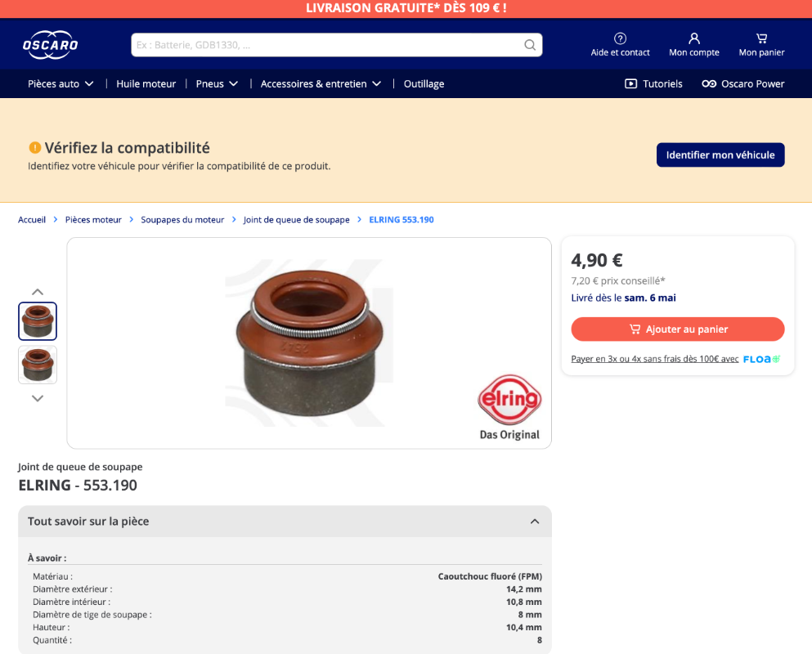812x654 pixels.
Task: Click the FLOA payment logo
Action: pos(761,359)
